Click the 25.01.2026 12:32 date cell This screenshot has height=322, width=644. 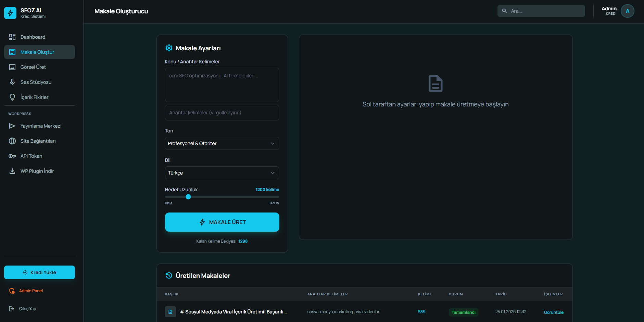click(x=511, y=312)
